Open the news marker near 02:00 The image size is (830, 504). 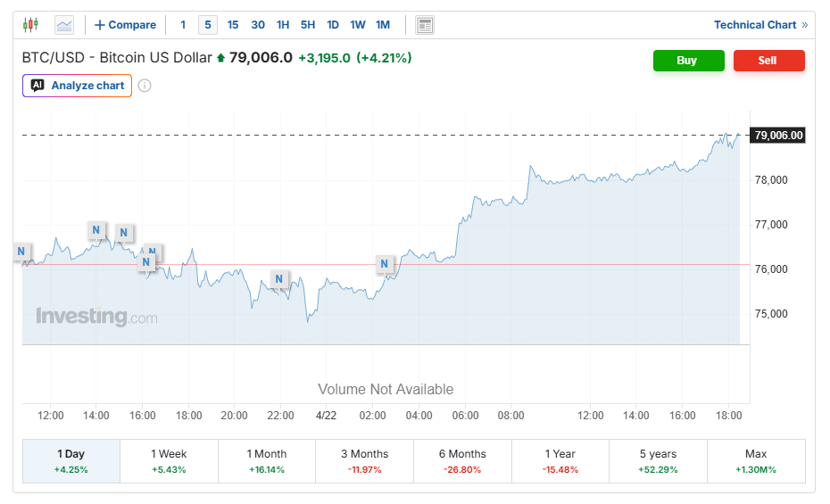click(384, 264)
